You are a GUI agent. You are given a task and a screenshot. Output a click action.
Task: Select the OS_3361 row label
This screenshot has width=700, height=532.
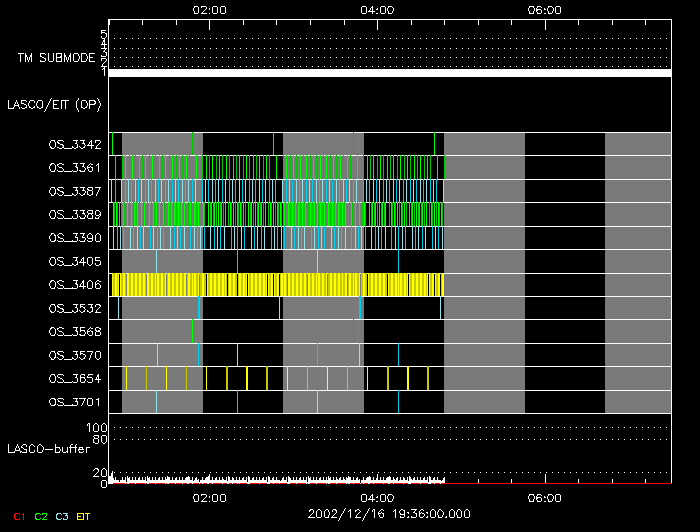click(x=74, y=168)
